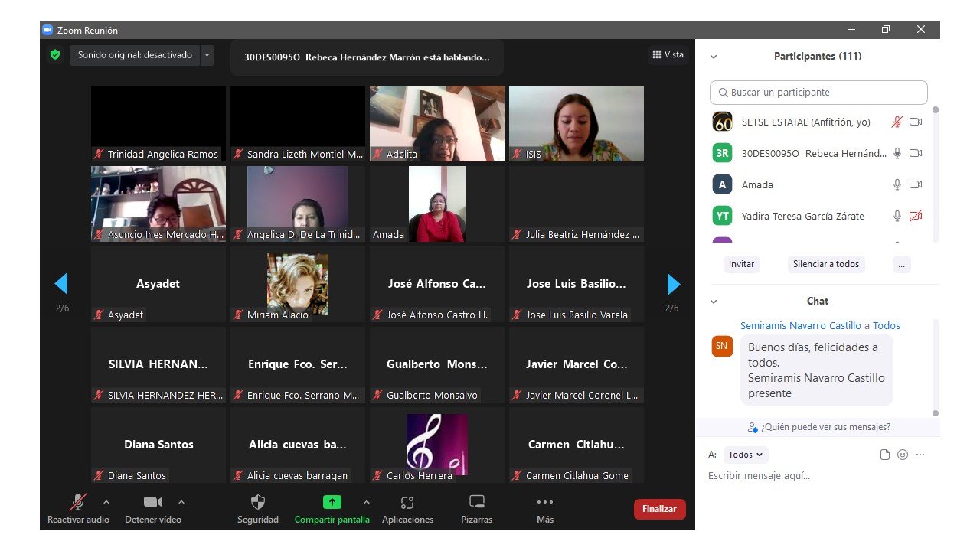Collapse the Chat panel chevron

[x=714, y=302]
